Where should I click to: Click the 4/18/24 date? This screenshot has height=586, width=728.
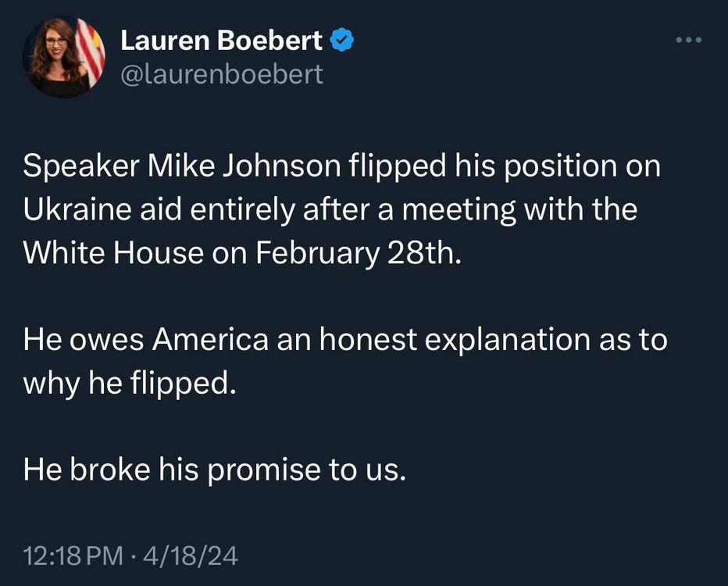191,556
